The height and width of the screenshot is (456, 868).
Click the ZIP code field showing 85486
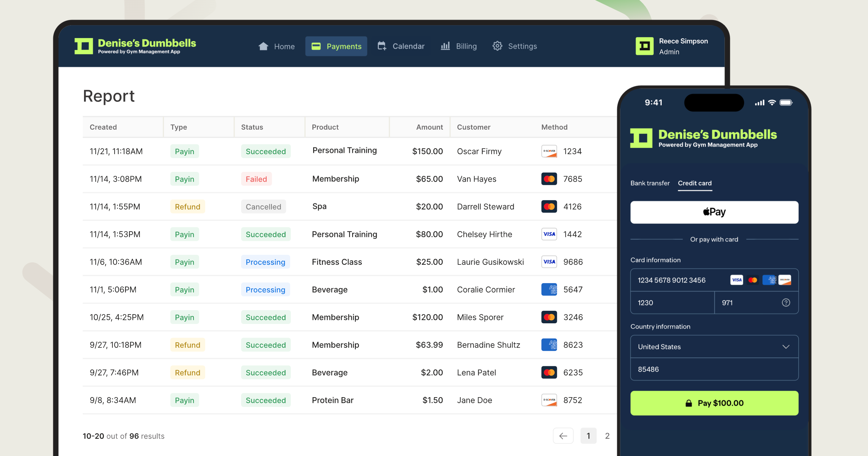(x=714, y=369)
